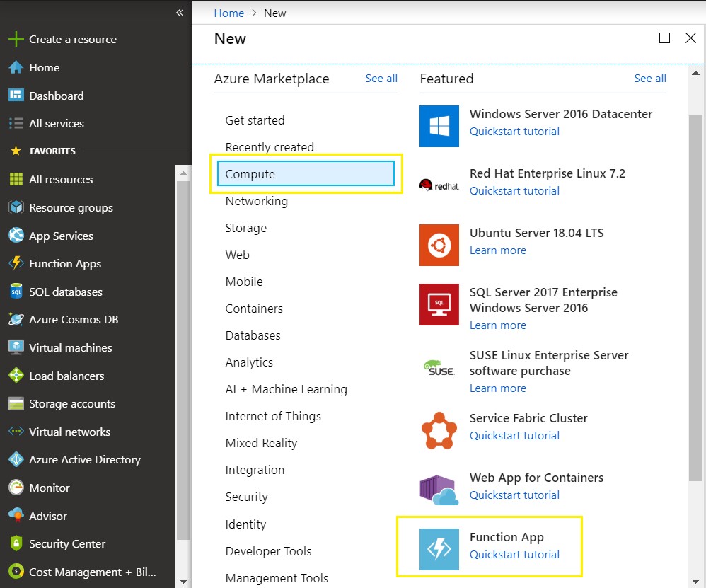The height and width of the screenshot is (588, 706).
Task: Click the Ubuntu Server 18.04 logo
Action: point(439,245)
